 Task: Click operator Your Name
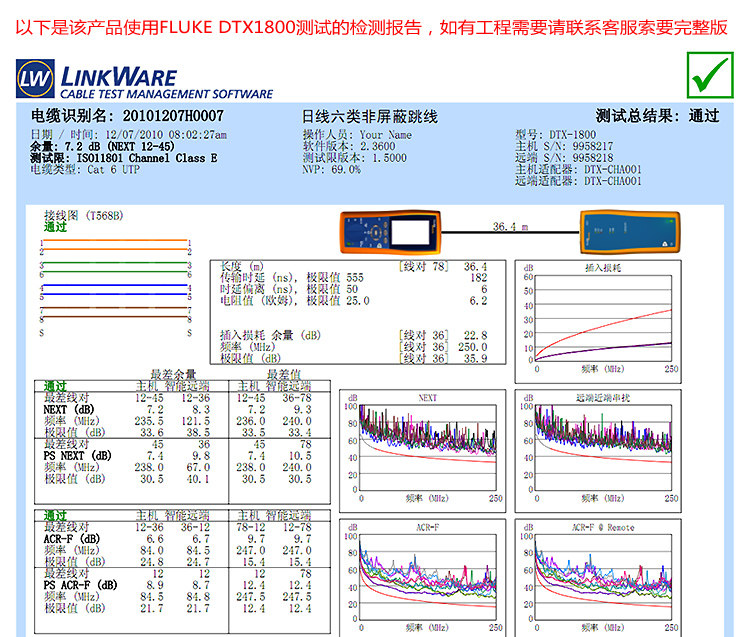coord(386,135)
